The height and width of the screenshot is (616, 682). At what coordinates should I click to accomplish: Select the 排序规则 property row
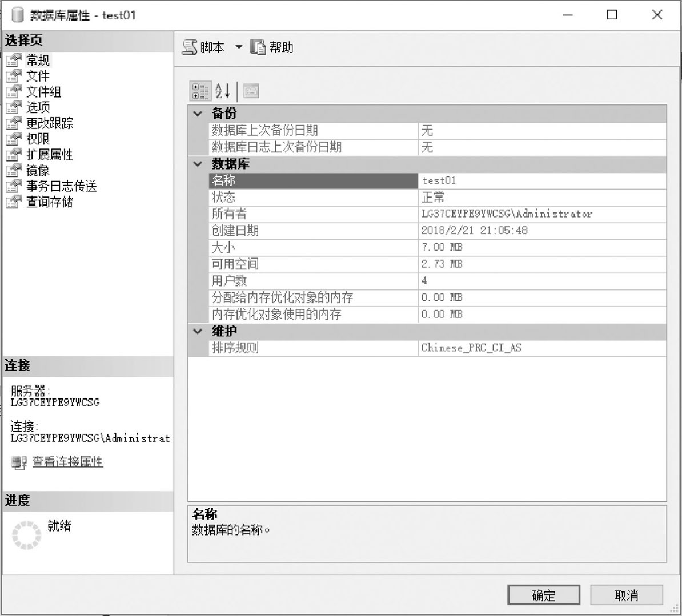click(438, 348)
